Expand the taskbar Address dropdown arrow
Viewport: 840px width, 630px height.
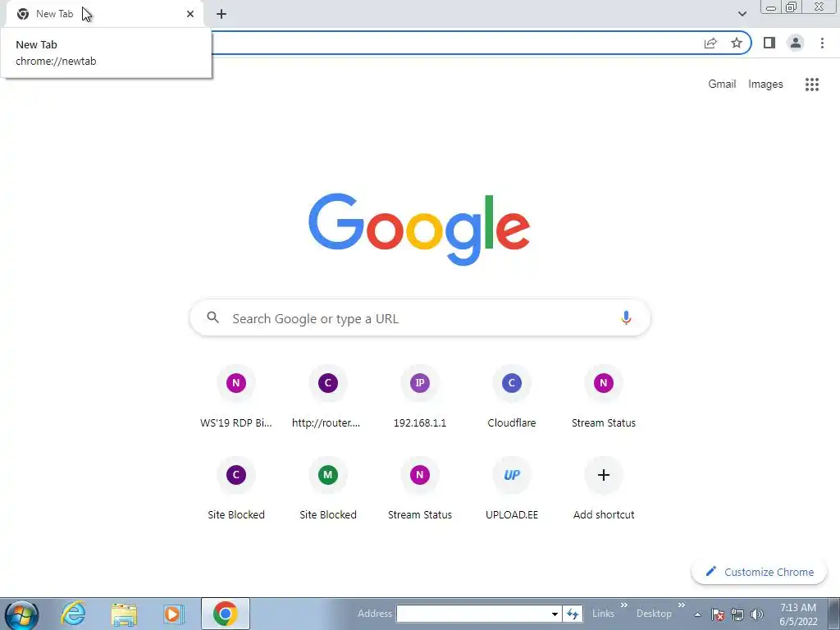pyautogui.click(x=555, y=614)
